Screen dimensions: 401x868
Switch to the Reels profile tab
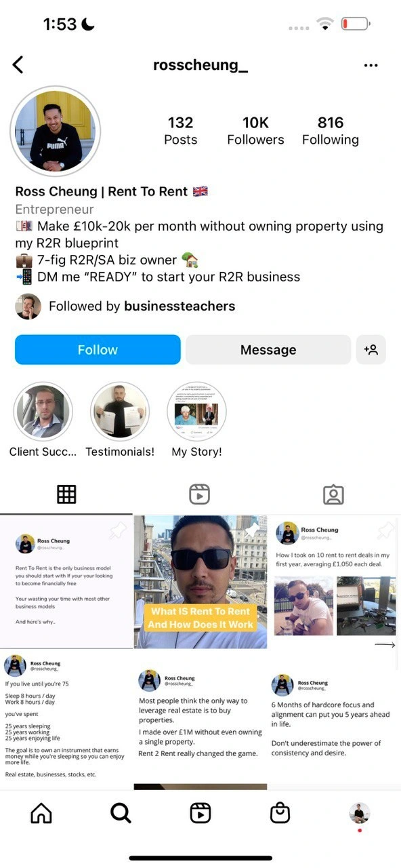click(199, 494)
